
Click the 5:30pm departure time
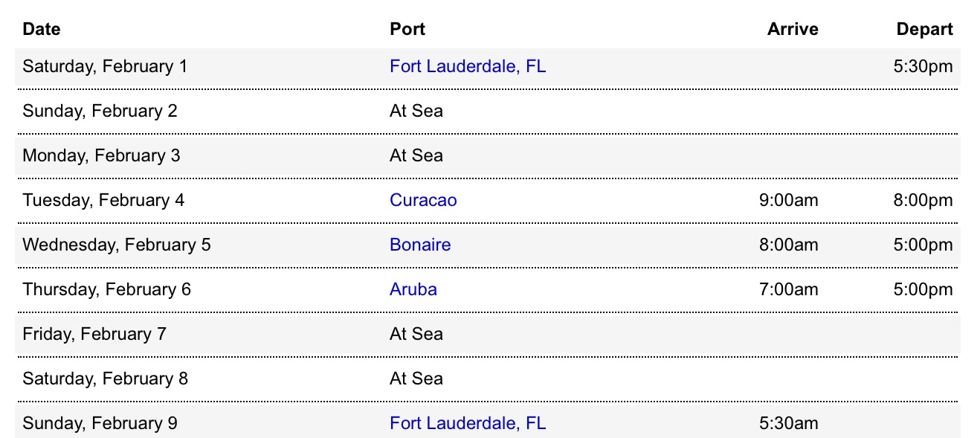pos(923,66)
